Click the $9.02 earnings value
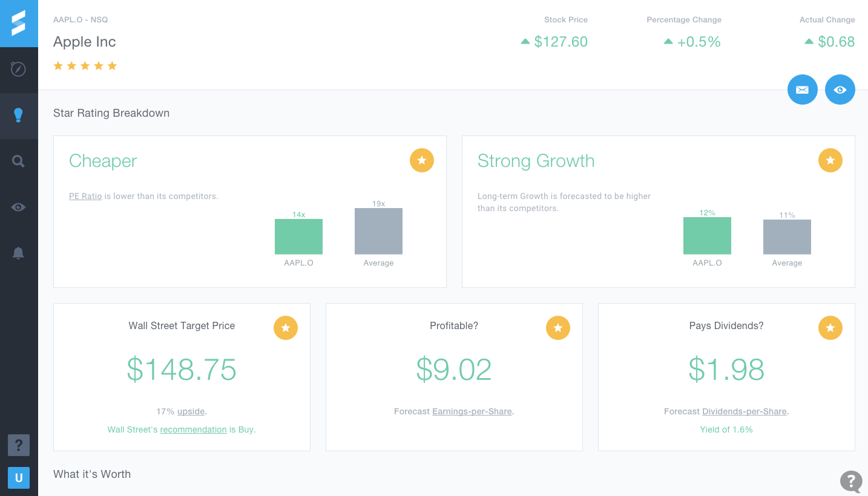Viewport: 868px width, 496px height. click(x=454, y=370)
